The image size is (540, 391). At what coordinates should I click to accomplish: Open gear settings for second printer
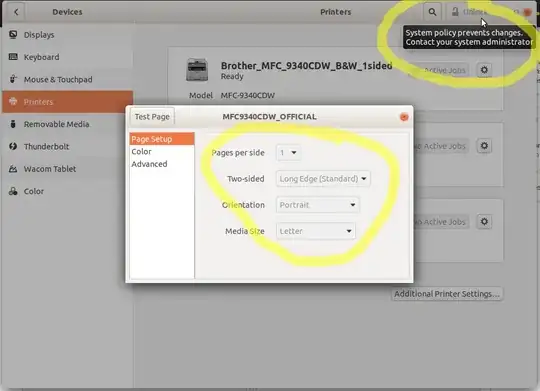484,146
